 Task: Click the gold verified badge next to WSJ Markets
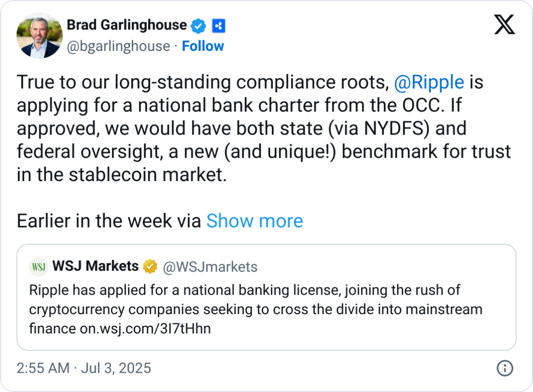(150, 266)
